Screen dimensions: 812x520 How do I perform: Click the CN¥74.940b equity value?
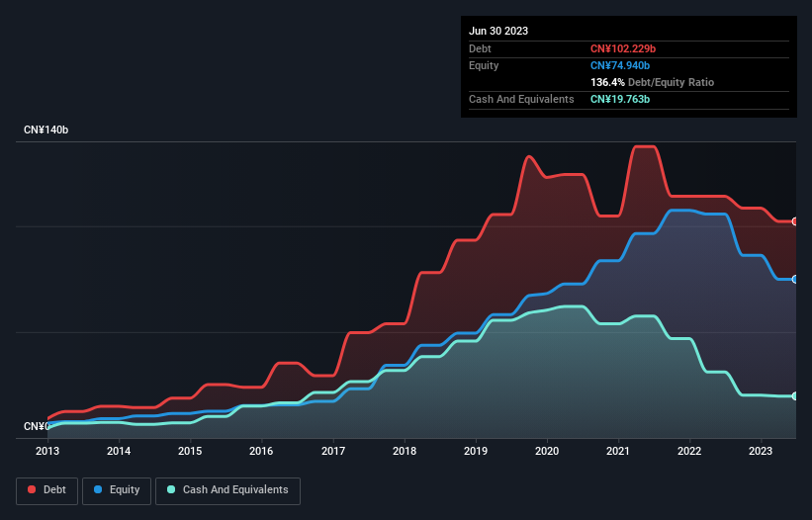point(620,65)
